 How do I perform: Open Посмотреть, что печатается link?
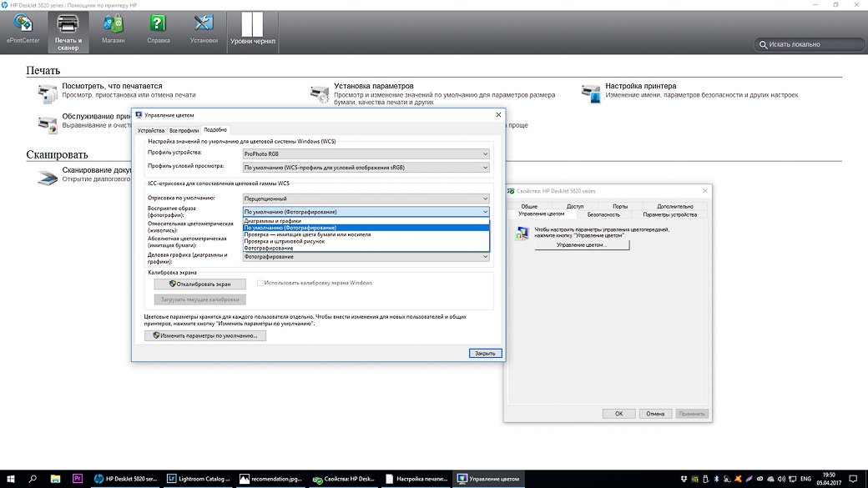(x=113, y=86)
